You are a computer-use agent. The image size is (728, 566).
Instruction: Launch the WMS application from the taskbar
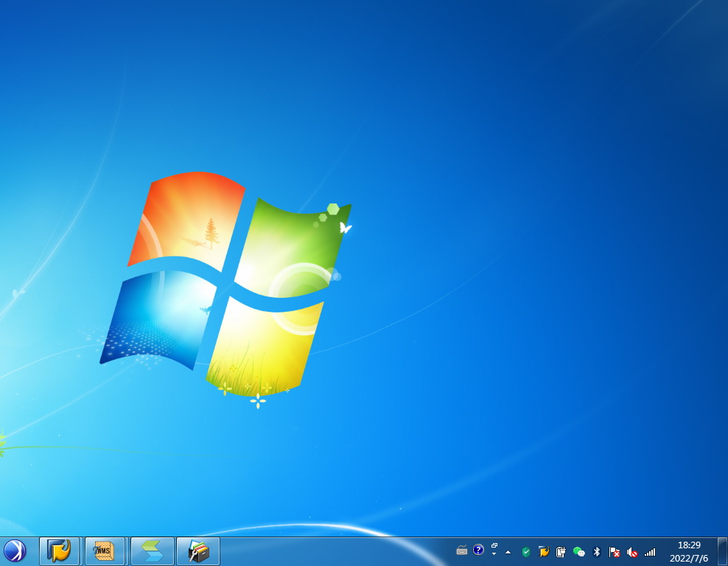(x=105, y=551)
